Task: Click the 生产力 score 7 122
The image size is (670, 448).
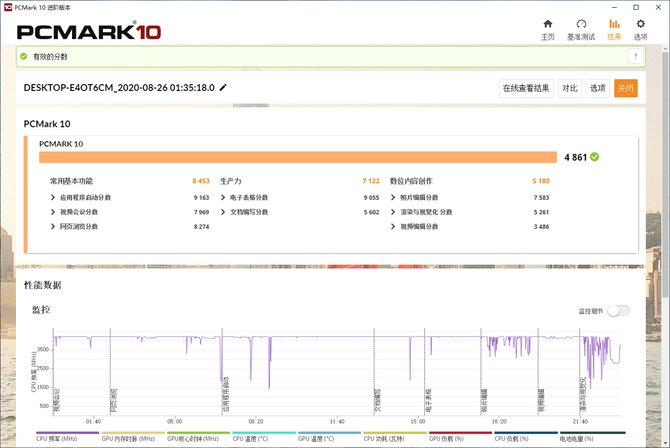Action: [x=371, y=181]
